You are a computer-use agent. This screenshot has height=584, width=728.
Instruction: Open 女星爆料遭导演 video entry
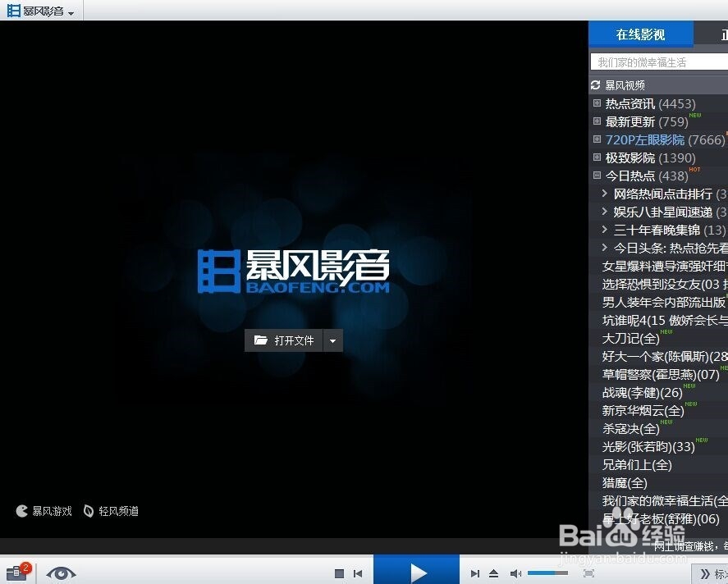click(x=665, y=266)
